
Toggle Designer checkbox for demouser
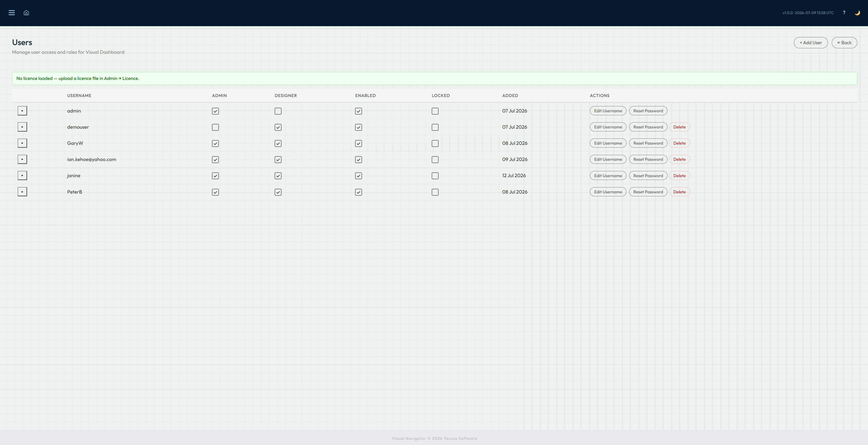point(278,127)
